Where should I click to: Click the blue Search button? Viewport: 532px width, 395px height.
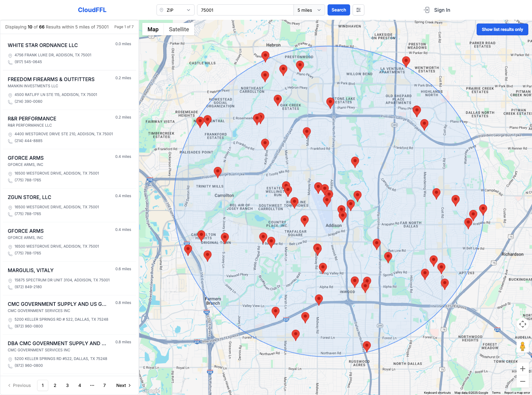pyautogui.click(x=339, y=10)
